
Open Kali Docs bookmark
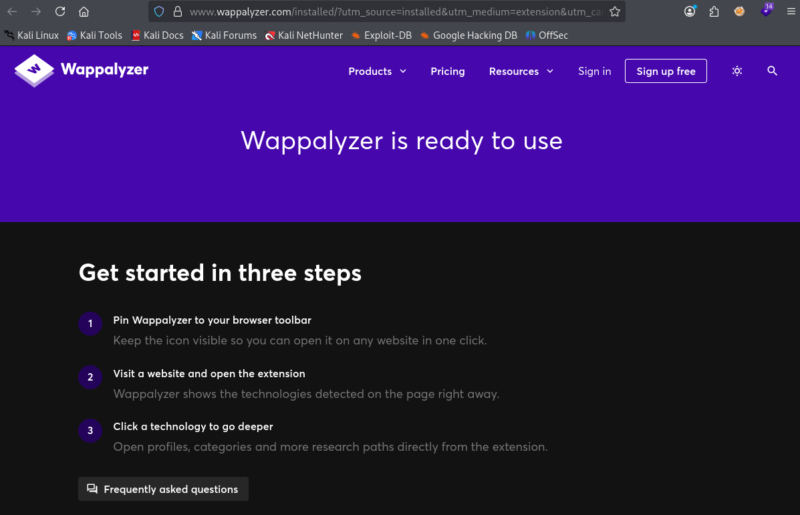(158, 35)
